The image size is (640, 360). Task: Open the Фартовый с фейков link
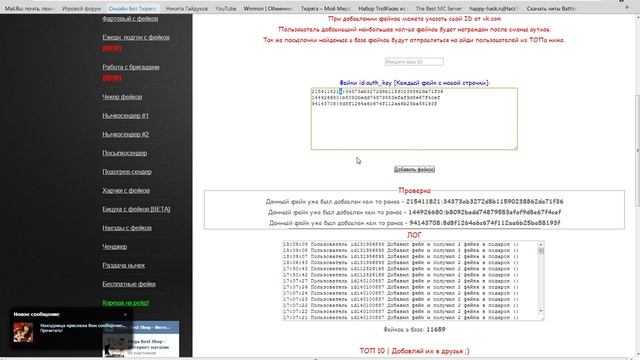(130, 19)
